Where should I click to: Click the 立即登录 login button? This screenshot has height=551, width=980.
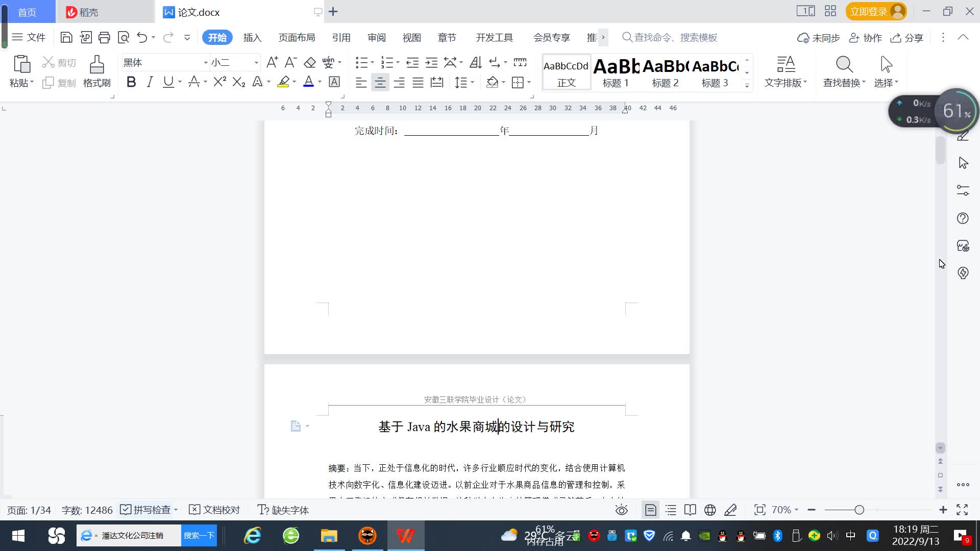[868, 11]
